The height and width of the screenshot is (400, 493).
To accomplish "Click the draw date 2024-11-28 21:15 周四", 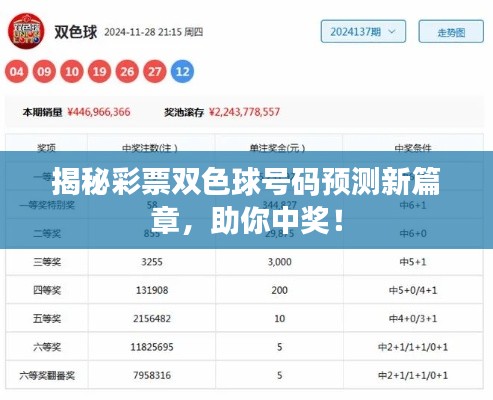I will [x=154, y=32].
